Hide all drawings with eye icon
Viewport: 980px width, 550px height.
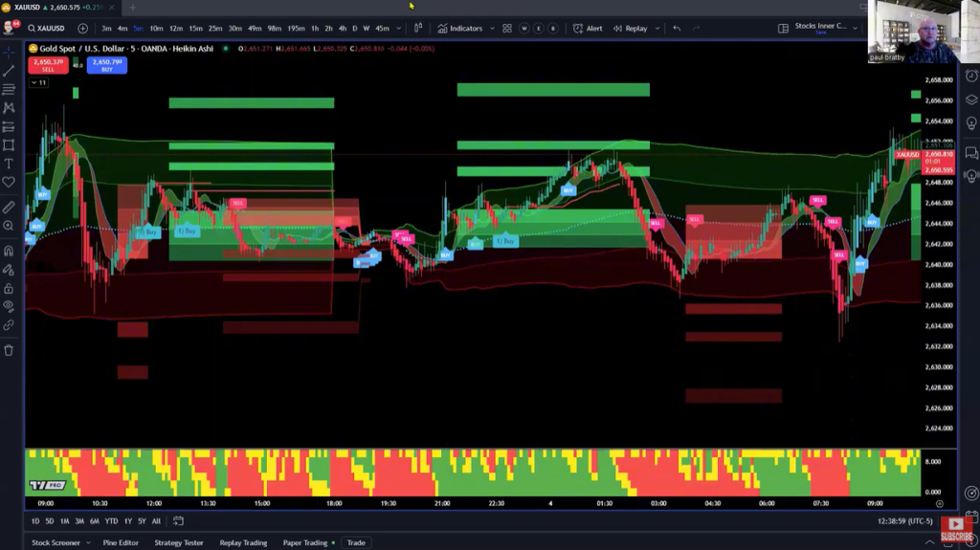click(9, 307)
